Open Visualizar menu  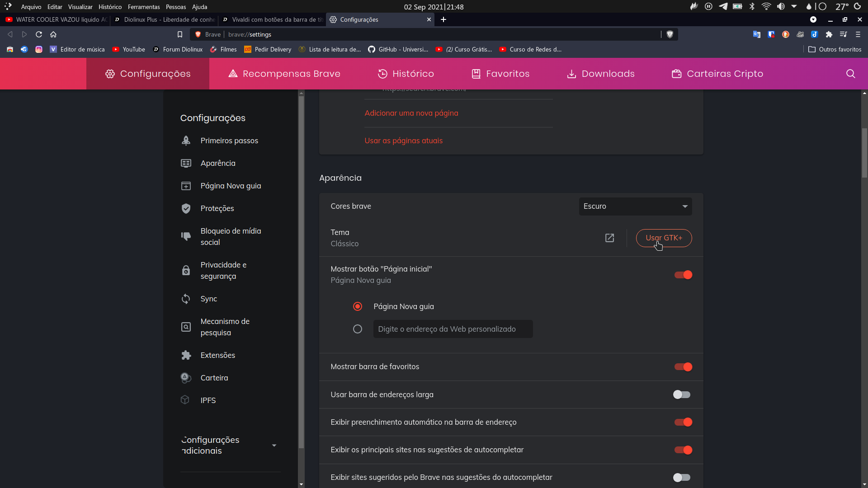(x=80, y=7)
